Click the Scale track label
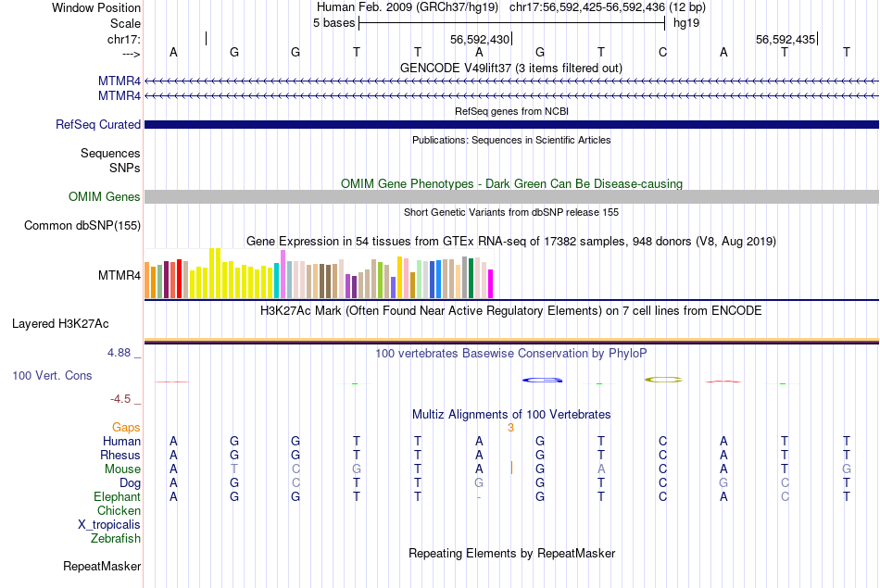 pyautogui.click(x=125, y=23)
